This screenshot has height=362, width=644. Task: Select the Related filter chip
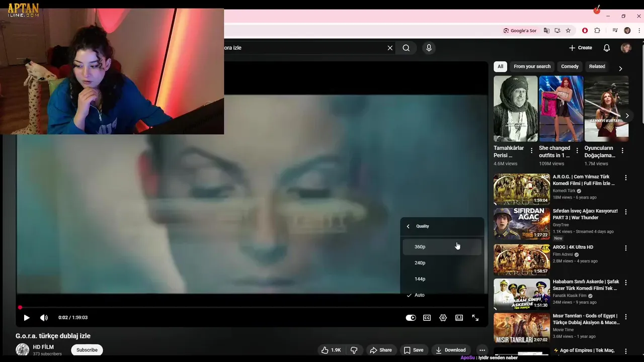(x=597, y=66)
